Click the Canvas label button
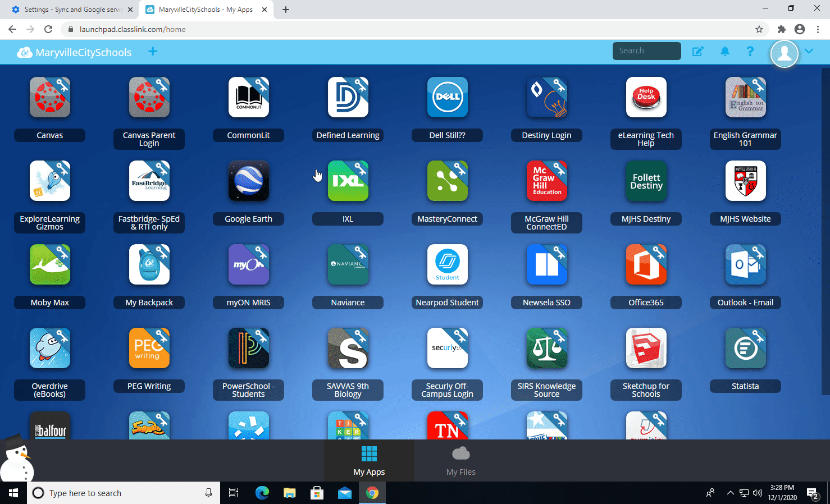Viewport: 830px width, 504px height. click(x=50, y=135)
